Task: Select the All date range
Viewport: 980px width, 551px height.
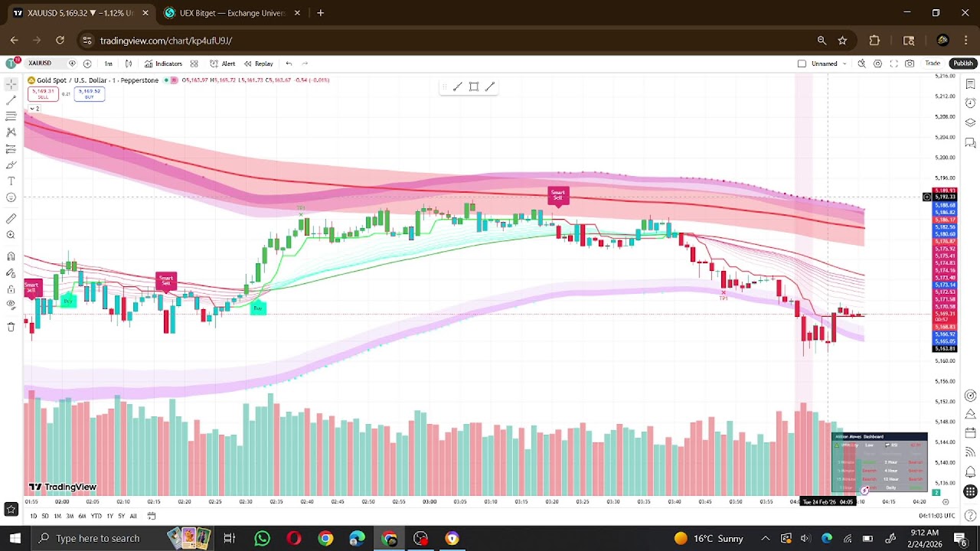Action: [133, 516]
